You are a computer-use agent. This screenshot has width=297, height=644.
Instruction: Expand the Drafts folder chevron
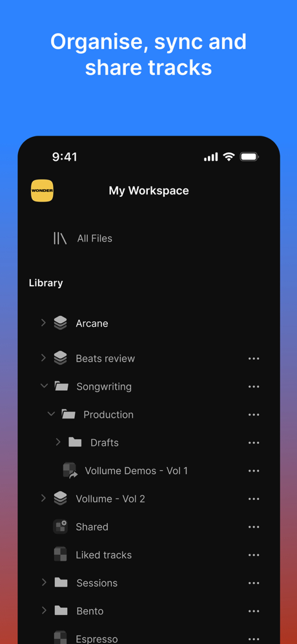[58, 442]
